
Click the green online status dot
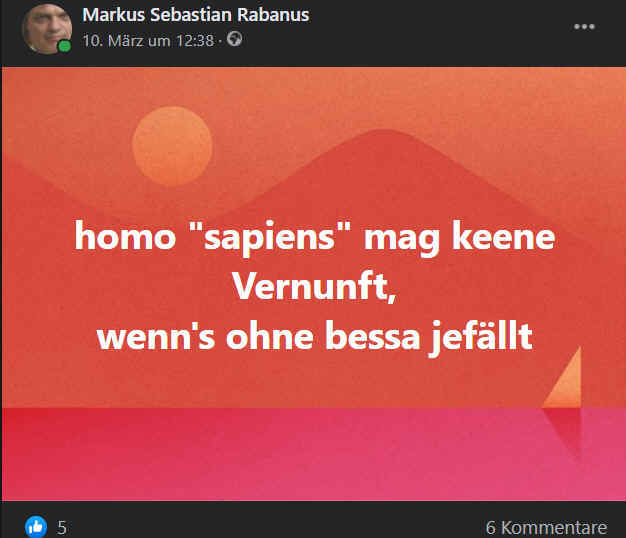[x=64, y=46]
